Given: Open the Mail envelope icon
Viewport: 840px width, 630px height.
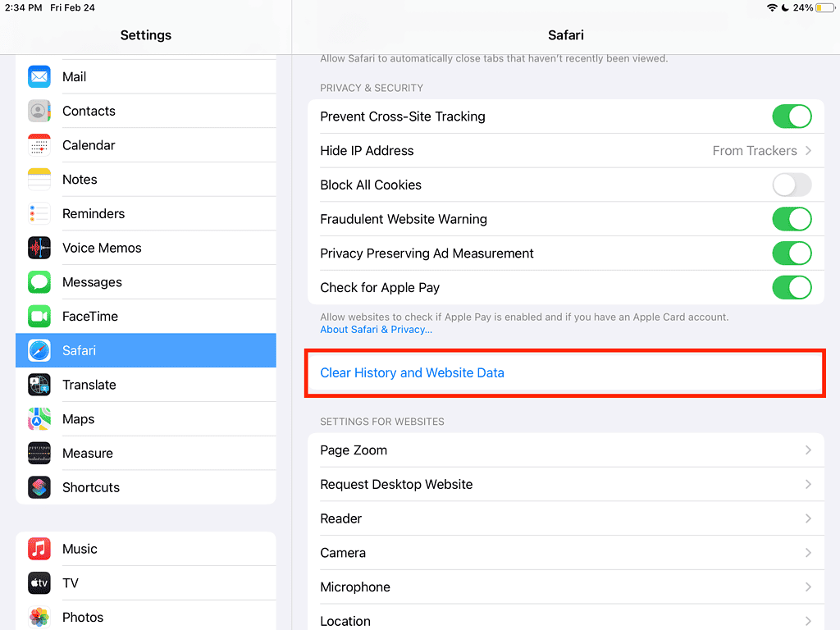Looking at the screenshot, I should (39, 76).
